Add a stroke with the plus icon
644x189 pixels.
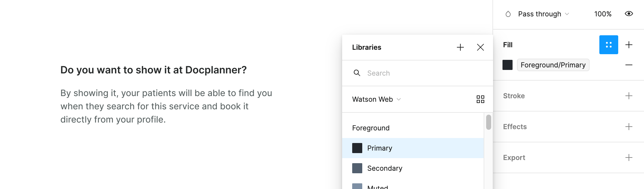pos(629,96)
